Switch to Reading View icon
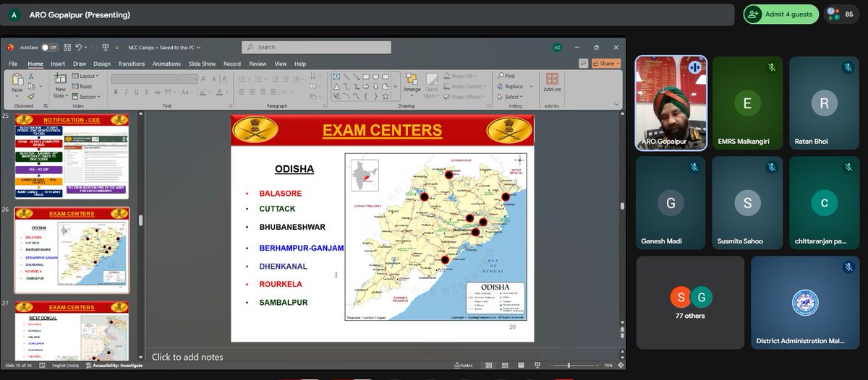This screenshot has width=868, height=380. click(521, 365)
